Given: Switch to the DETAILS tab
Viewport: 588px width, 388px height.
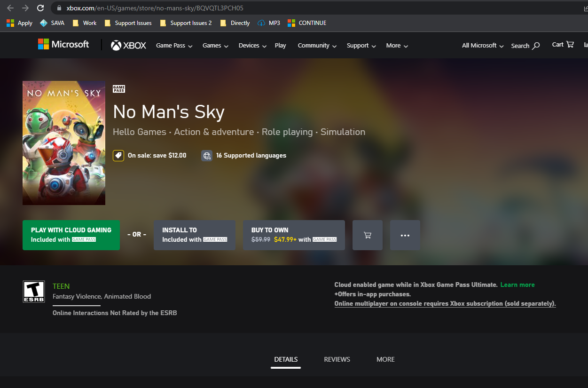Looking at the screenshot, I should coord(286,359).
